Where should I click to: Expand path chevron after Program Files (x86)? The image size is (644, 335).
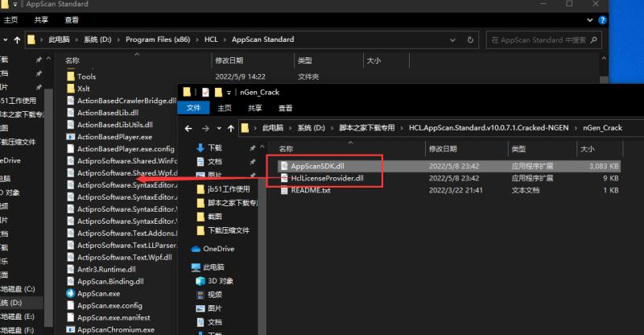[197, 40]
